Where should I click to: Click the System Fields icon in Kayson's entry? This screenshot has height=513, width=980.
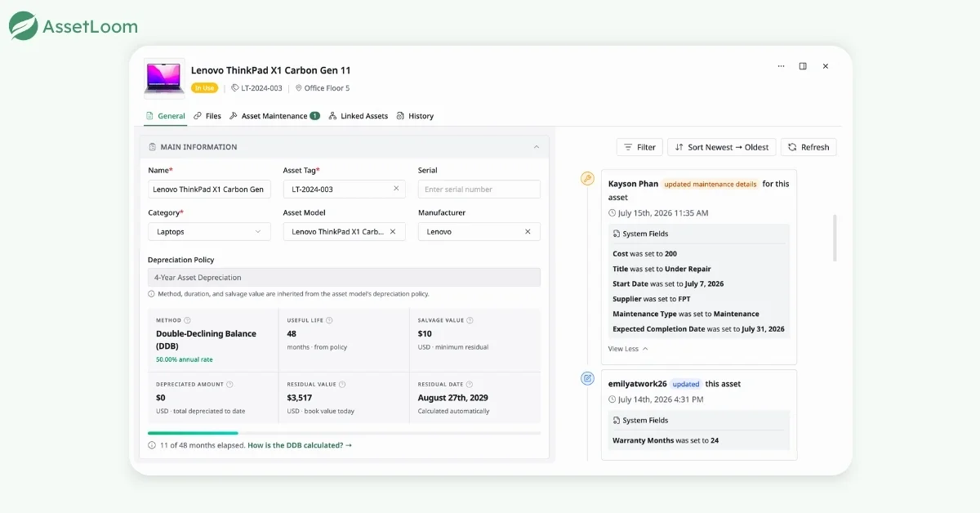point(617,234)
